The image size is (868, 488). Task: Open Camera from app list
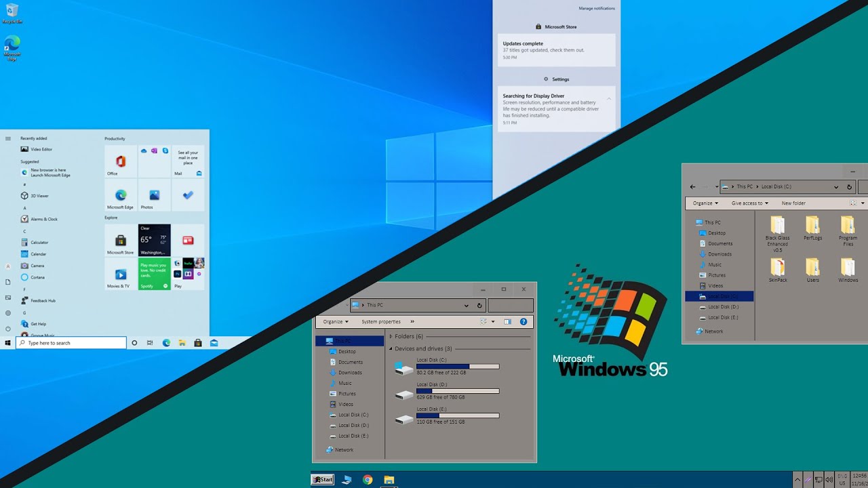pos(33,266)
